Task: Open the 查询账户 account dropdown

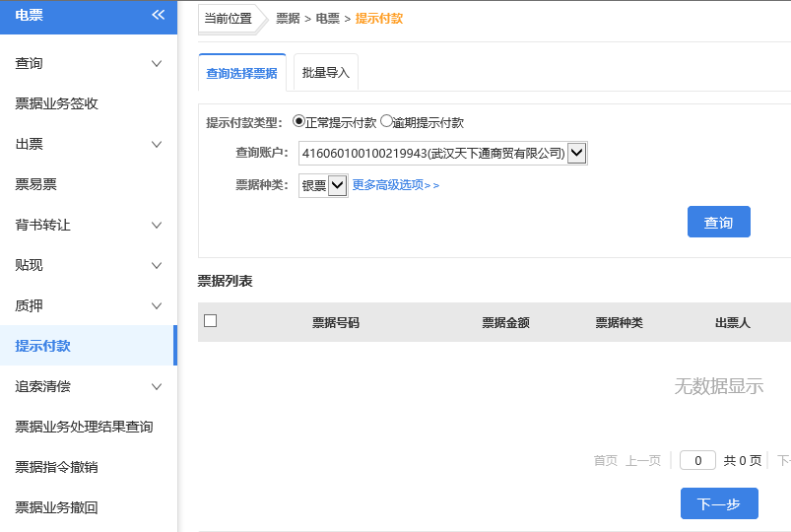Action: (577, 153)
